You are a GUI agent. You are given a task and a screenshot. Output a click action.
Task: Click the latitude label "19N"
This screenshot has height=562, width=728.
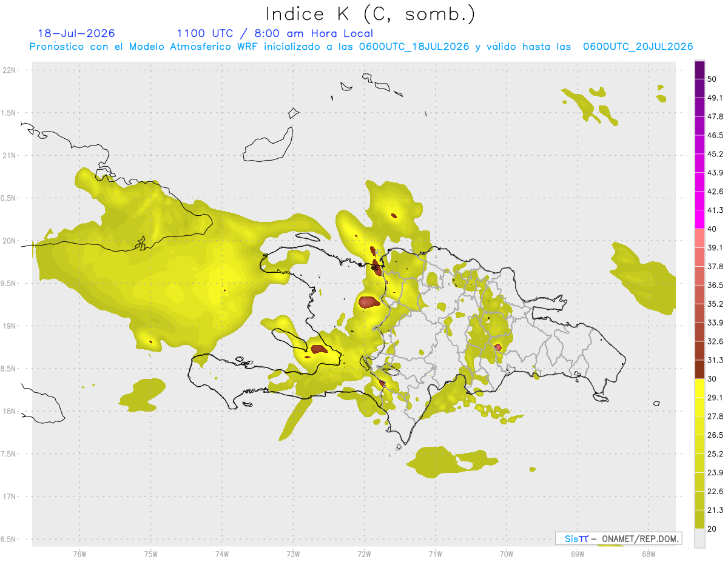pos(10,326)
